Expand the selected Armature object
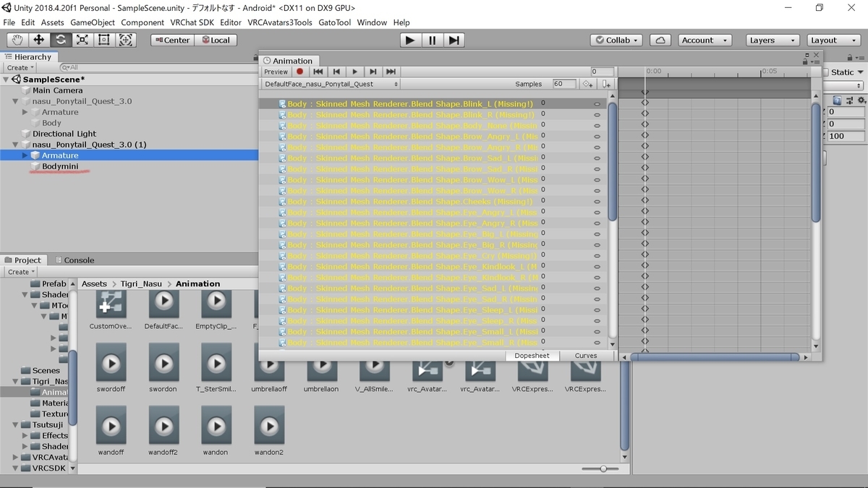Viewport: 868px width, 488px height. click(26, 155)
